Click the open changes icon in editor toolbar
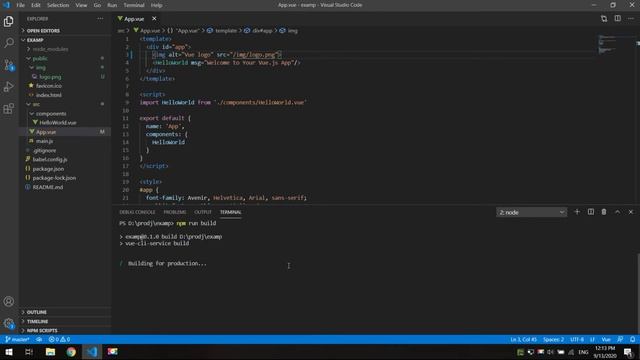 pyautogui.click(x=604, y=19)
